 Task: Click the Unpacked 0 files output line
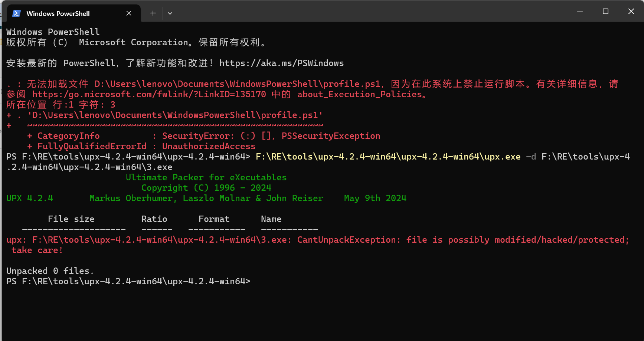click(x=49, y=271)
